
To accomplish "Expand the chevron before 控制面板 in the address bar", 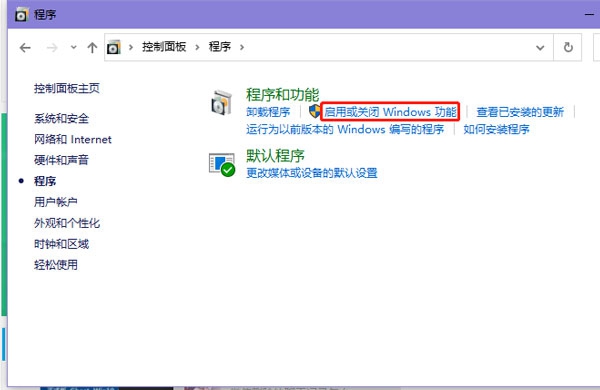I will [131, 47].
